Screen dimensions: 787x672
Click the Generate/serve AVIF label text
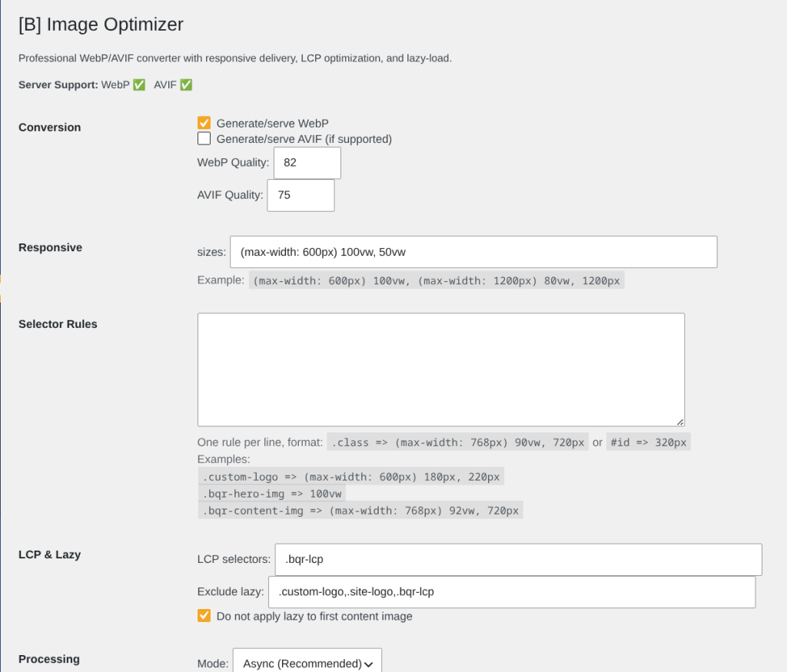coord(304,139)
